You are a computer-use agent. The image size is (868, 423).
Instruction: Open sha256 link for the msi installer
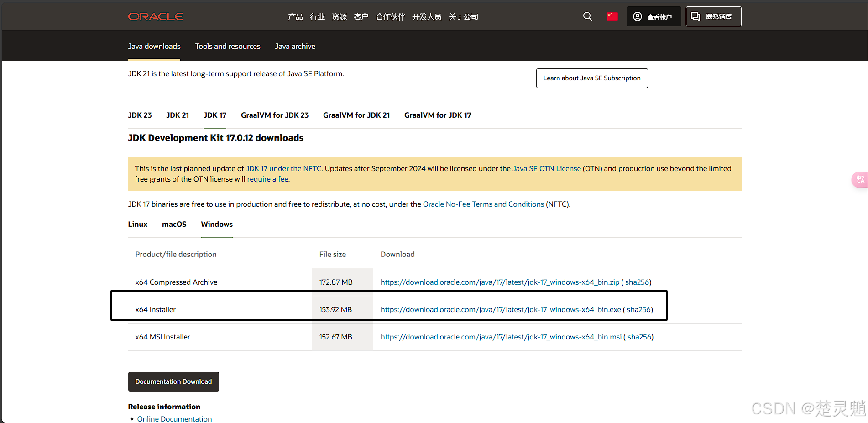click(639, 337)
